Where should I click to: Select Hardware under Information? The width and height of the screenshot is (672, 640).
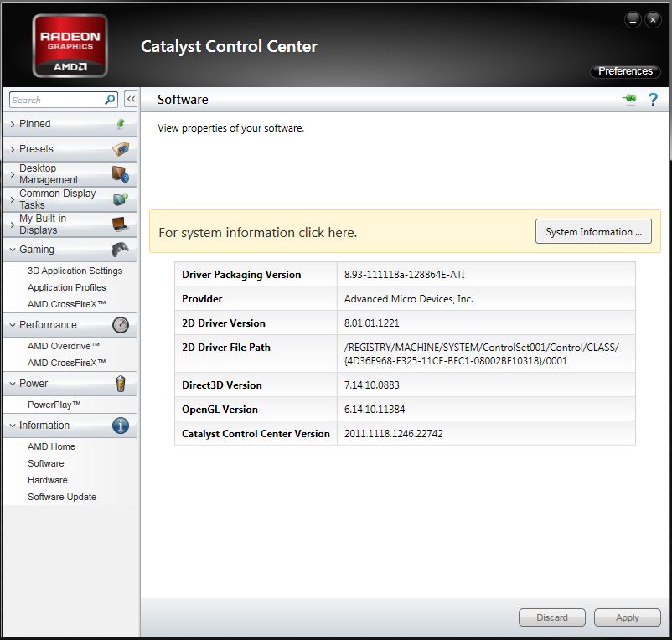pos(48,480)
